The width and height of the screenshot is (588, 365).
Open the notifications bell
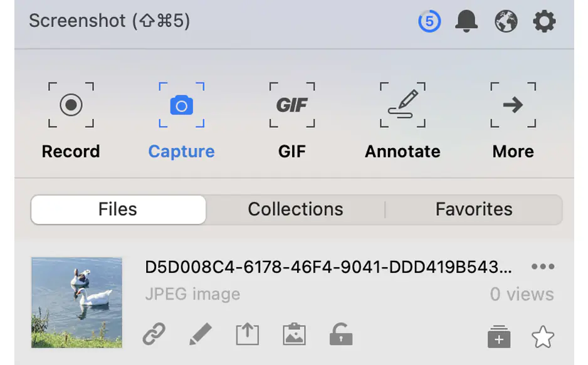(x=466, y=22)
